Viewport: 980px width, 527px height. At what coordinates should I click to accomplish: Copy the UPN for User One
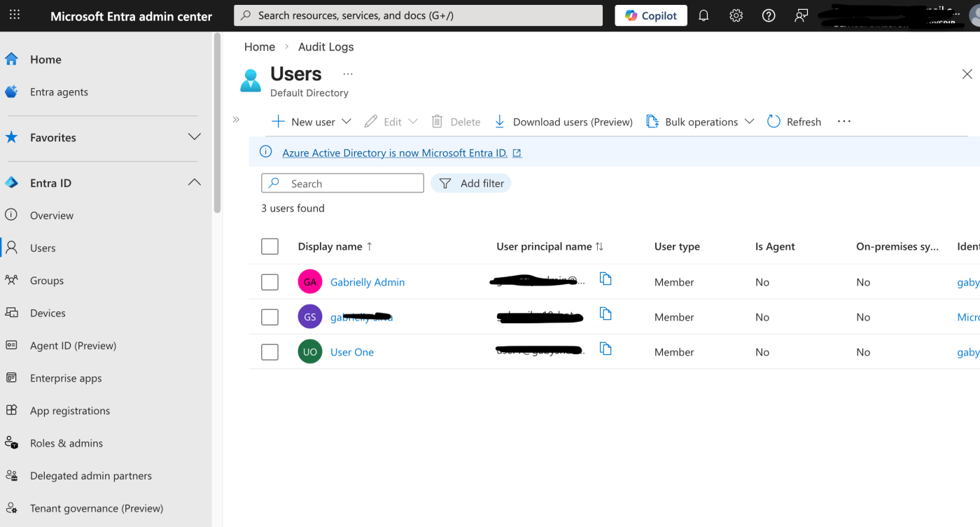tap(606, 349)
